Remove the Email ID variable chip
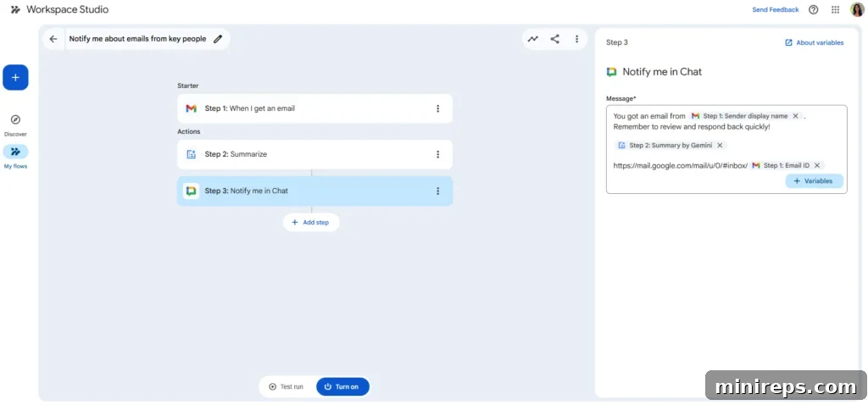Image resolution: width=868 pixels, height=405 pixels. (816, 165)
